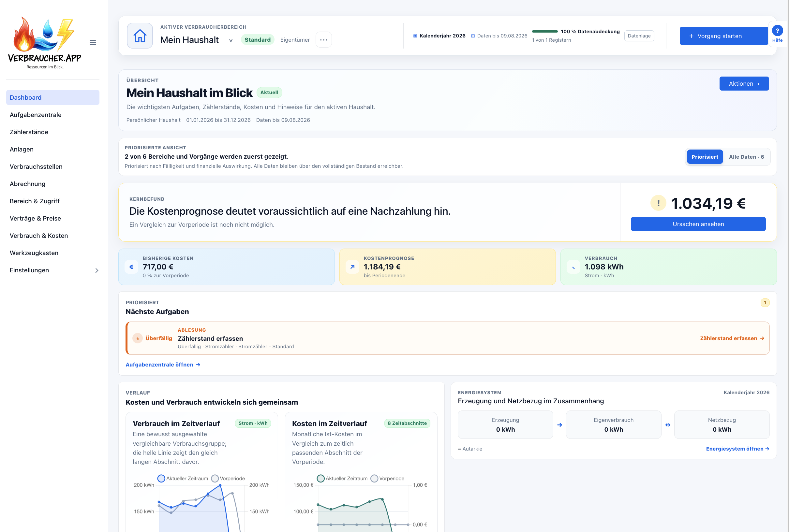Click the Strom · kWh chart tag

253,423
